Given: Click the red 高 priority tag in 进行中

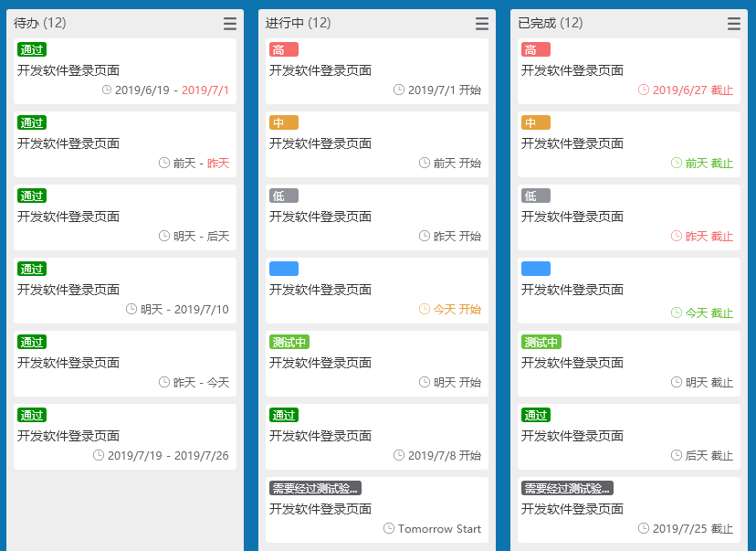Looking at the screenshot, I should pyautogui.click(x=283, y=49).
